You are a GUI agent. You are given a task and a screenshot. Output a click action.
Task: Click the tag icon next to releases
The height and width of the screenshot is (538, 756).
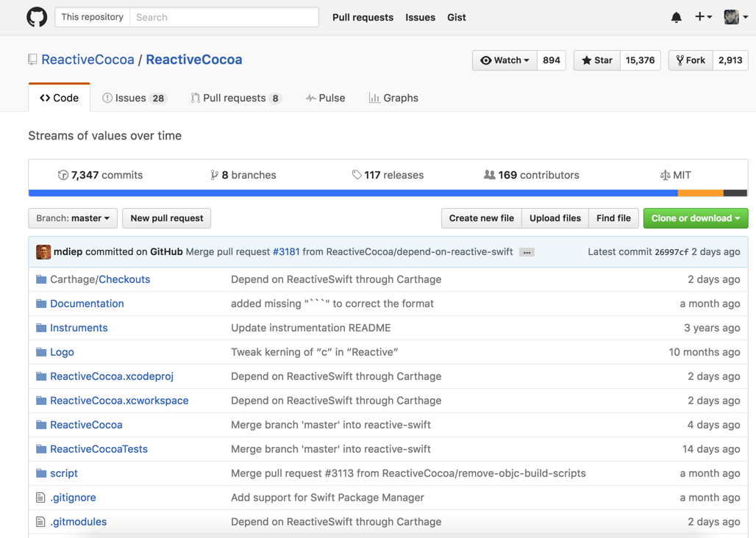click(357, 175)
